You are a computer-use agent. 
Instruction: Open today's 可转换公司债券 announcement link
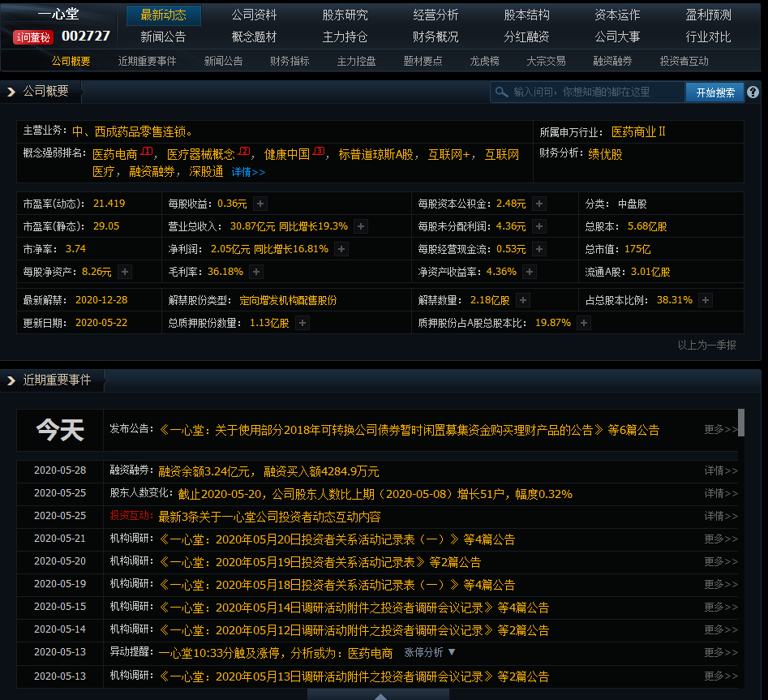tap(409, 430)
